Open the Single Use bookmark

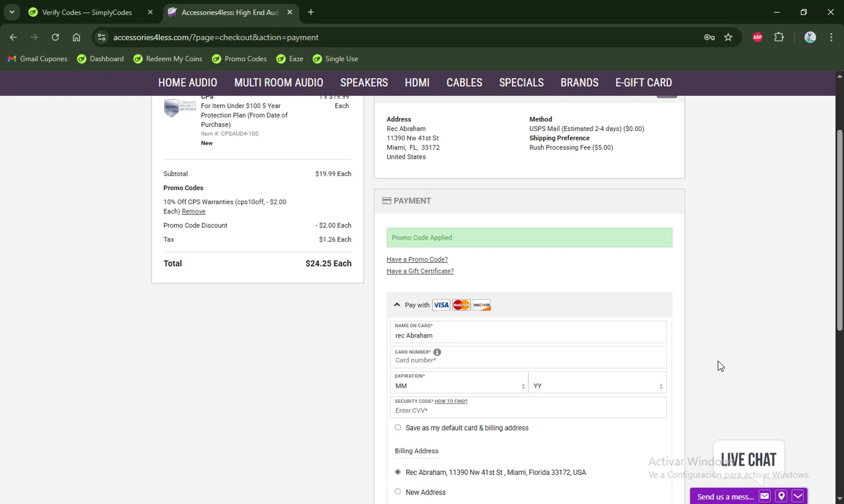point(335,58)
